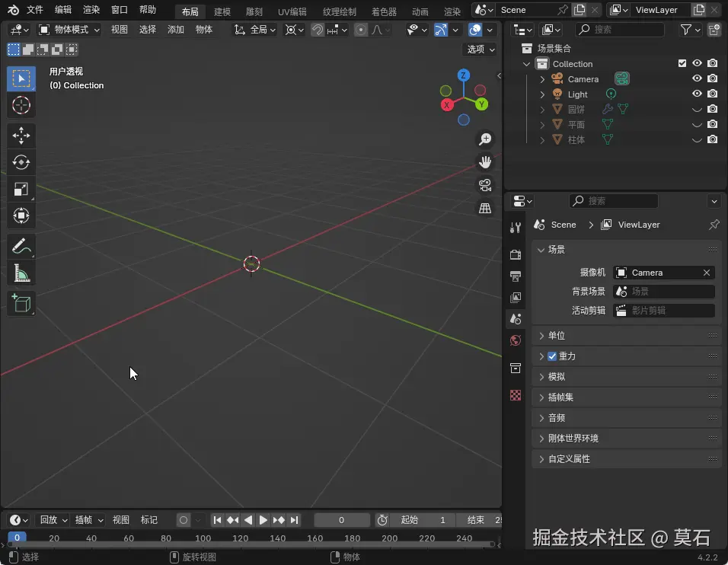The width and height of the screenshot is (728, 565).
Task: Open the Texture properties tab
Action: pyautogui.click(x=516, y=395)
